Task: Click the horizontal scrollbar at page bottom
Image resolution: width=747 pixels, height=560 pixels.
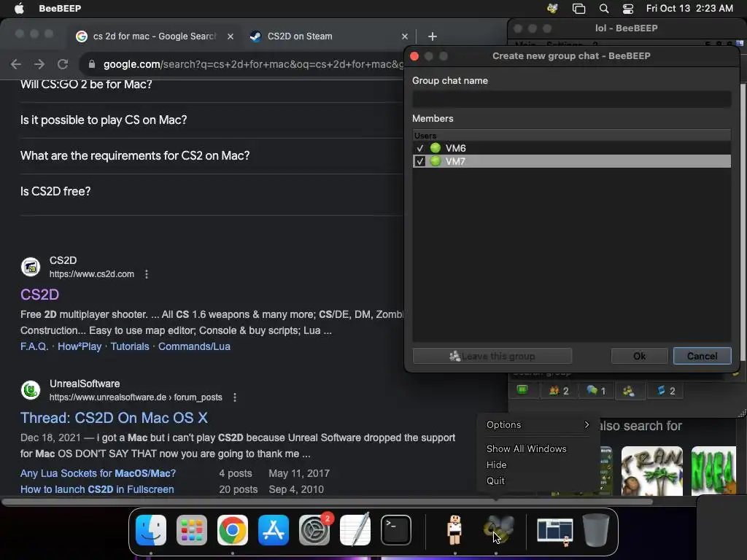Action: coord(327,502)
